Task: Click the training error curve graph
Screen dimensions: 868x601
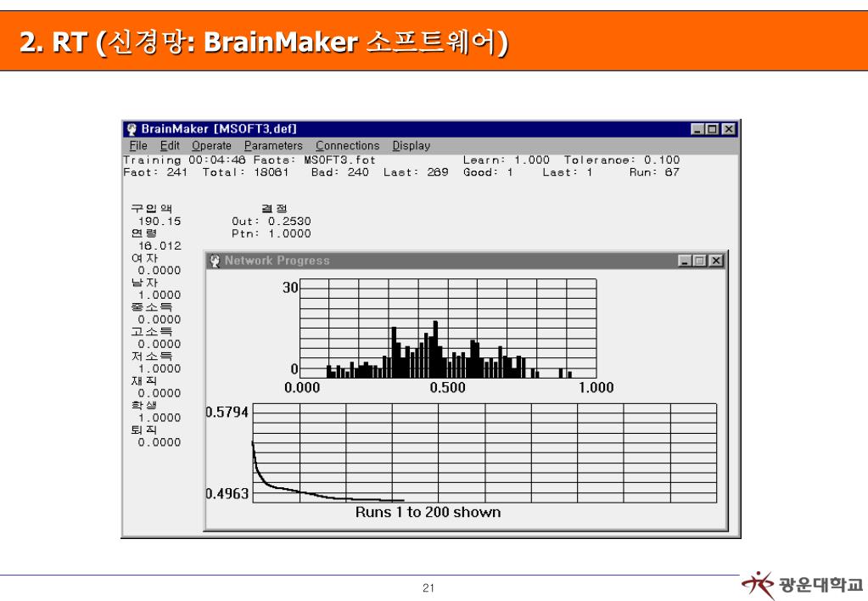Action: pyautogui.click(x=484, y=453)
